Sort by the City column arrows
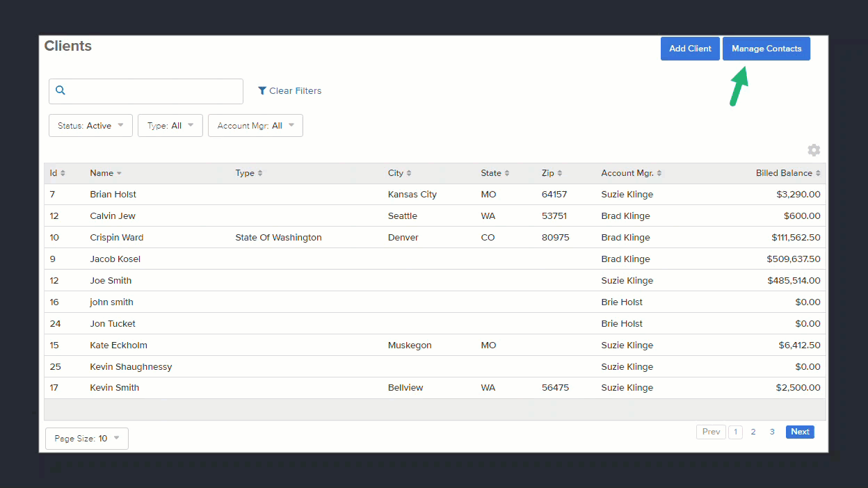This screenshot has width=868, height=488. point(409,173)
